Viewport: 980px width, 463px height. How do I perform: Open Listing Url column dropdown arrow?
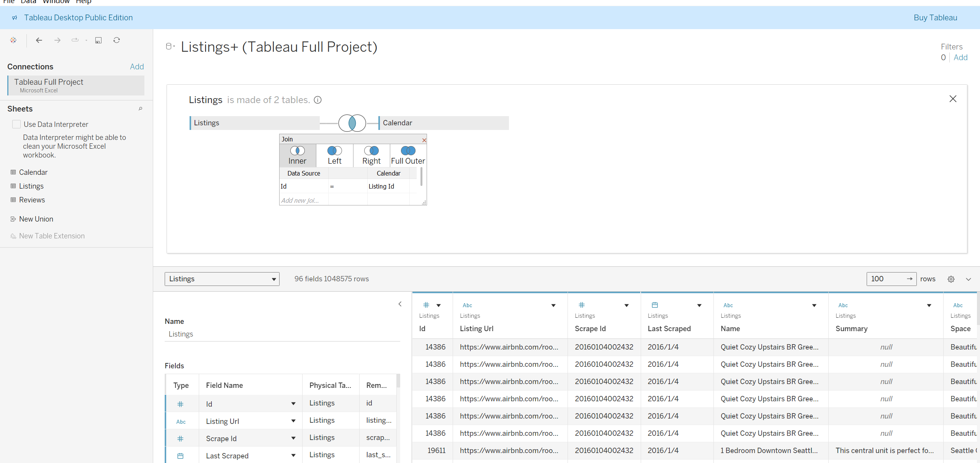pos(553,305)
